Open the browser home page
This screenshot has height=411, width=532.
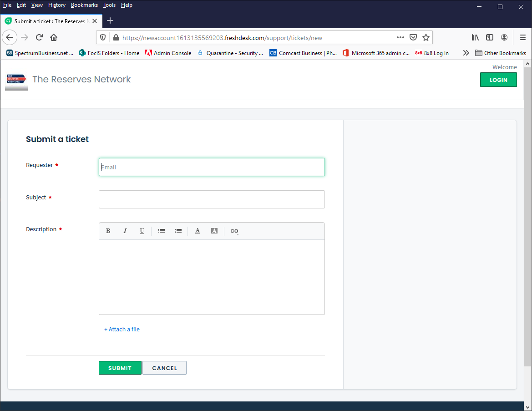(54, 37)
